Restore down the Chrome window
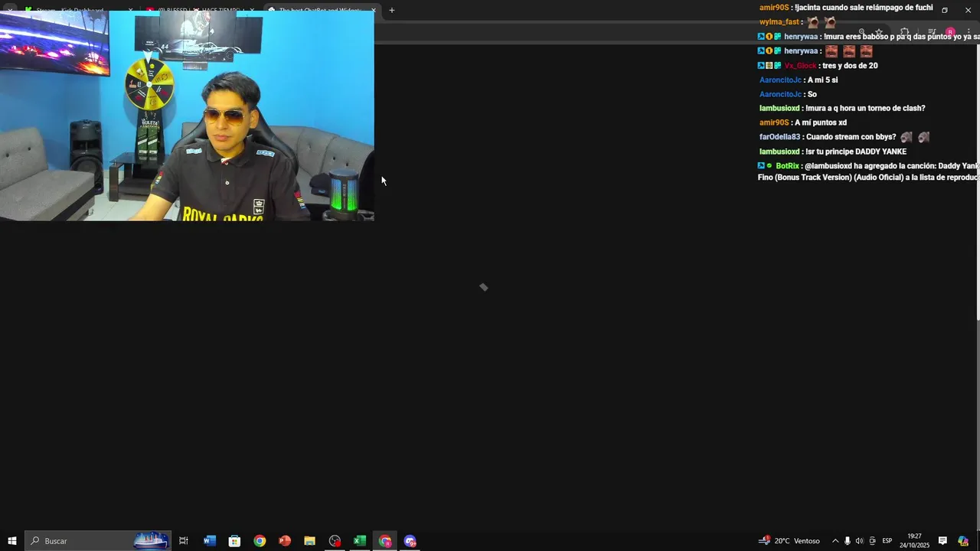The image size is (980, 551). click(x=944, y=10)
